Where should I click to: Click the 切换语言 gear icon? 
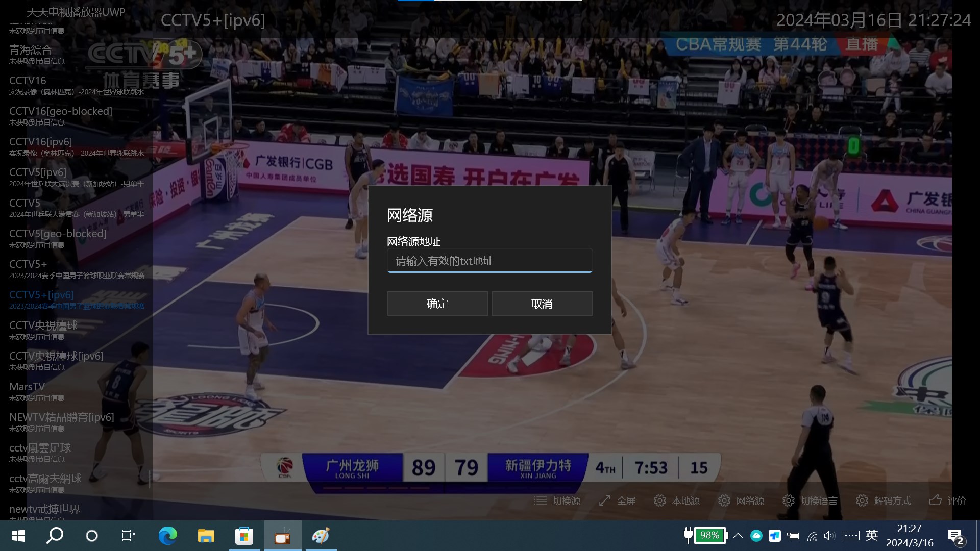[788, 500]
